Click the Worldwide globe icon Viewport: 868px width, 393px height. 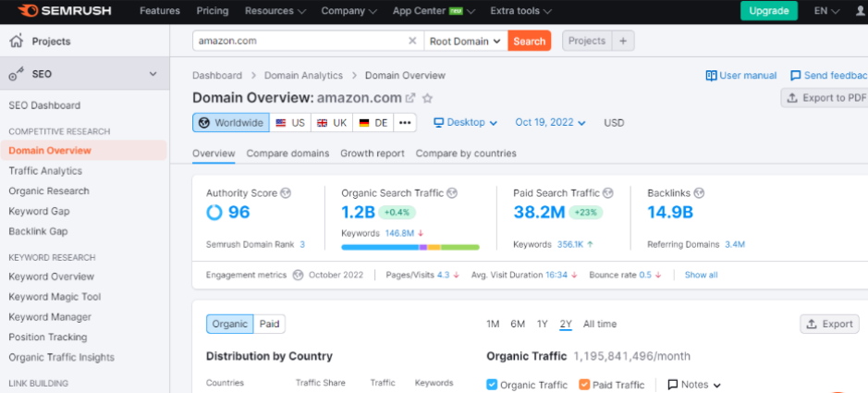[x=203, y=122]
